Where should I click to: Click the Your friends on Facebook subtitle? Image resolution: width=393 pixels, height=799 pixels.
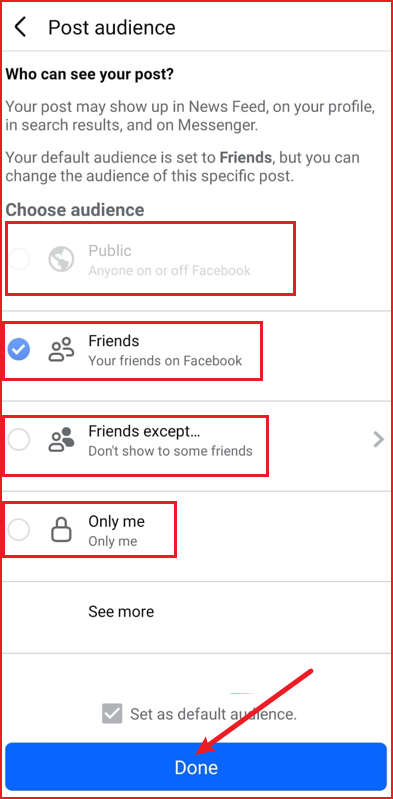[165, 361]
